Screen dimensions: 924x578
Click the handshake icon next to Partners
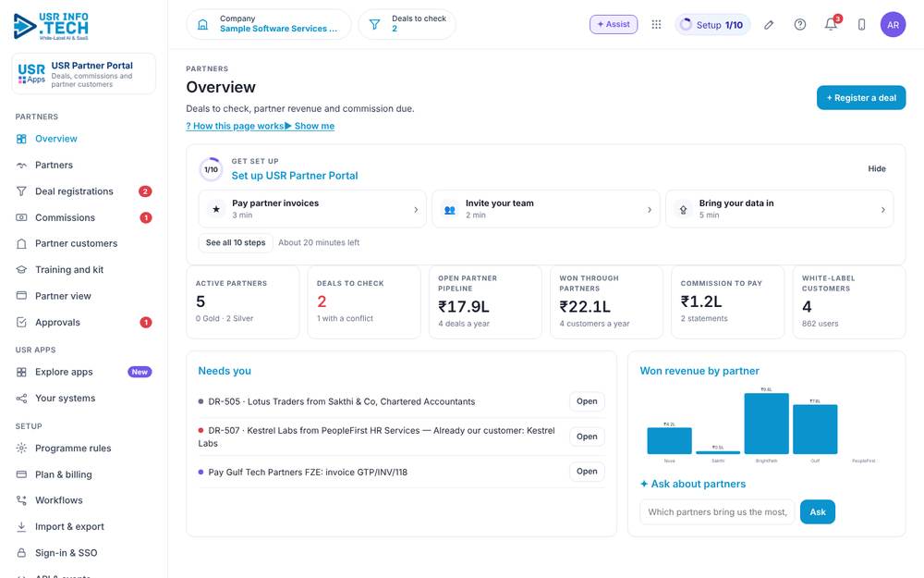coord(21,166)
